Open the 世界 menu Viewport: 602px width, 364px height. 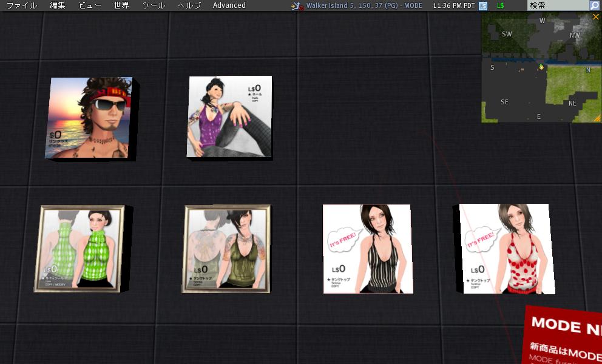click(x=121, y=5)
